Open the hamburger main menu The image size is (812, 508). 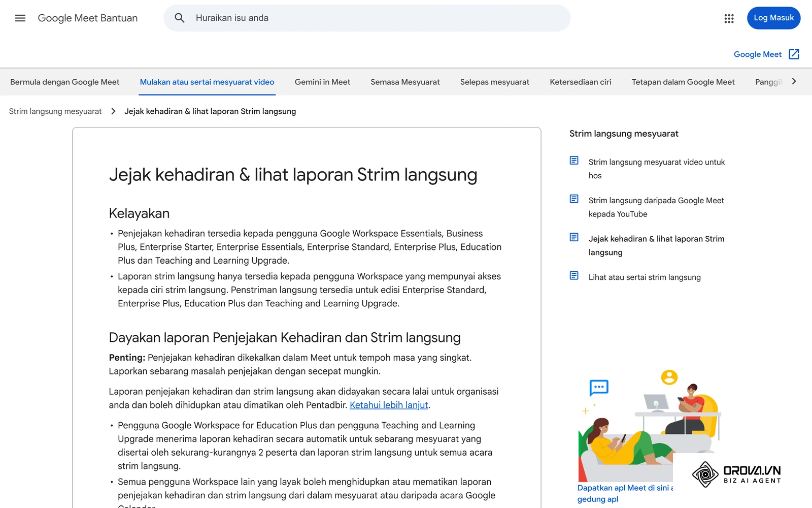(20, 18)
